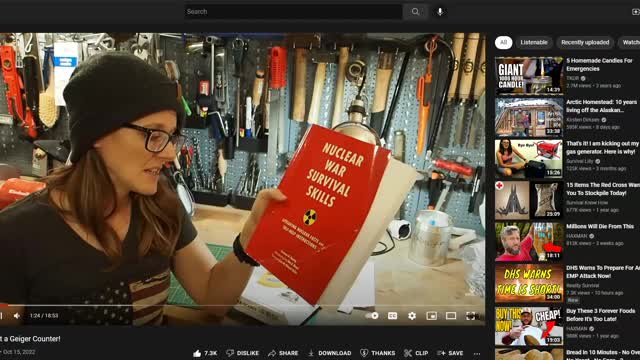Viewport: 640px width, 360px height.
Task: Toggle closed captions CC button
Action: click(x=392, y=316)
